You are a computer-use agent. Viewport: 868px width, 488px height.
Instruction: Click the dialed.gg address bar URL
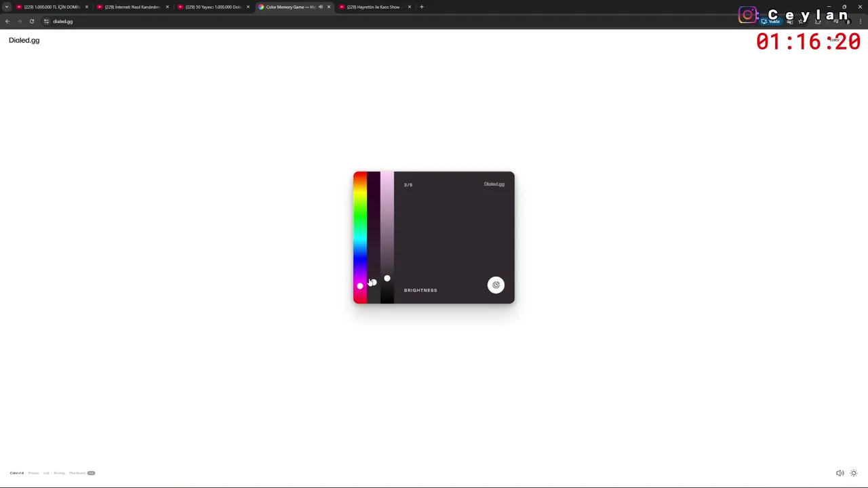coord(63,21)
